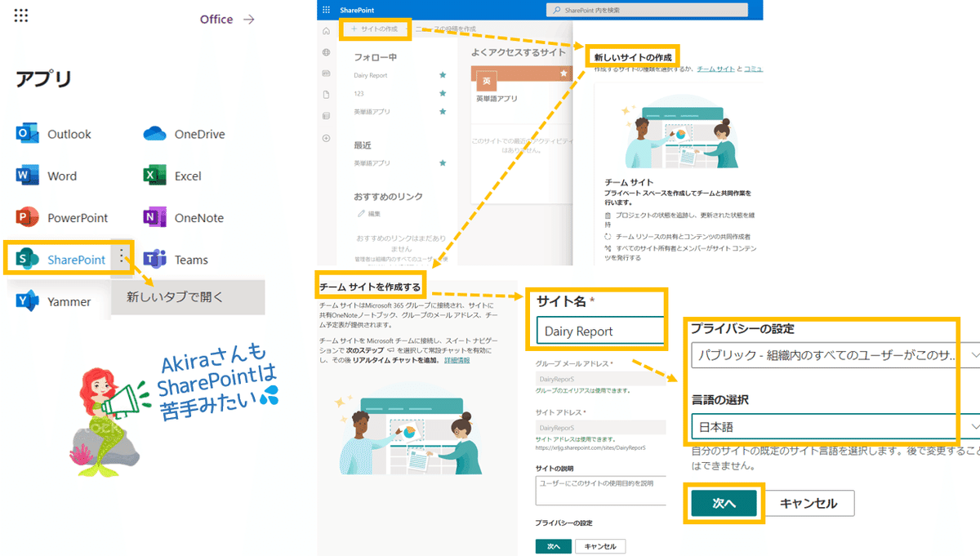Launch Excel from the app list
The image size is (980, 556).
click(155, 176)
